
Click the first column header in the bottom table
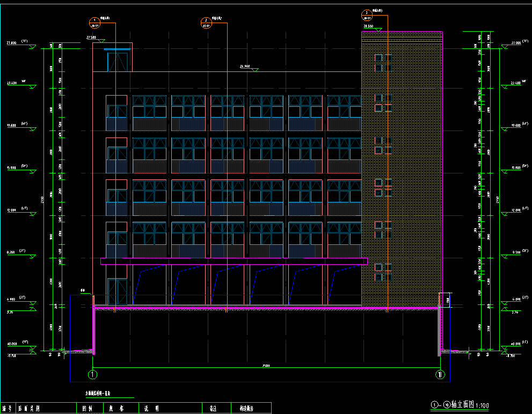click(x=8, y=409)
